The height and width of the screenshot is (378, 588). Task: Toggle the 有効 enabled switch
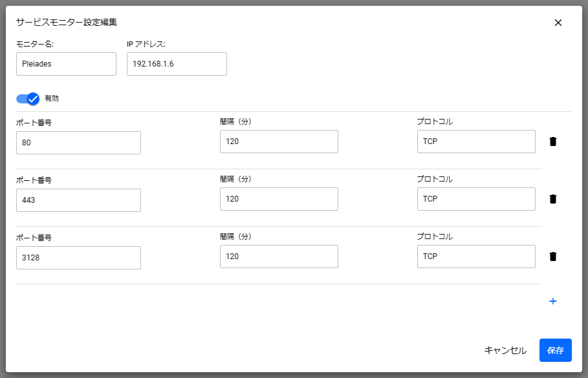(28, 99)
